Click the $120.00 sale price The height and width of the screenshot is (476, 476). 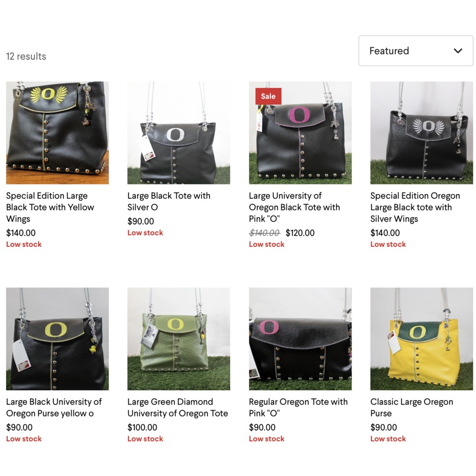(x=300, y=233)
